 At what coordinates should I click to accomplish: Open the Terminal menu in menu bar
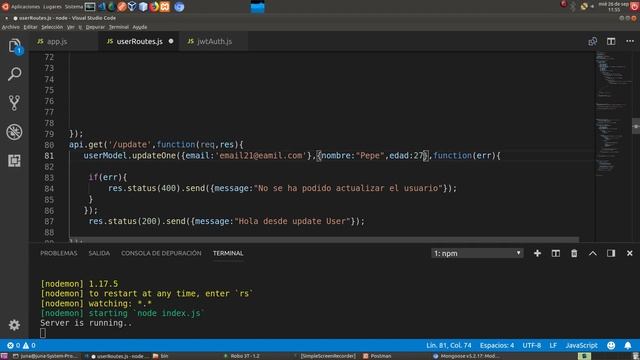(x=119, y=27)
